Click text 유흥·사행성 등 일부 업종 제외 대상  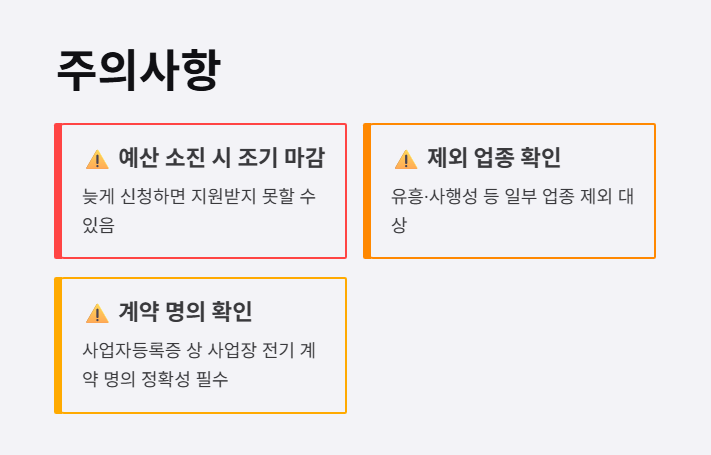(x=512, y=210)
